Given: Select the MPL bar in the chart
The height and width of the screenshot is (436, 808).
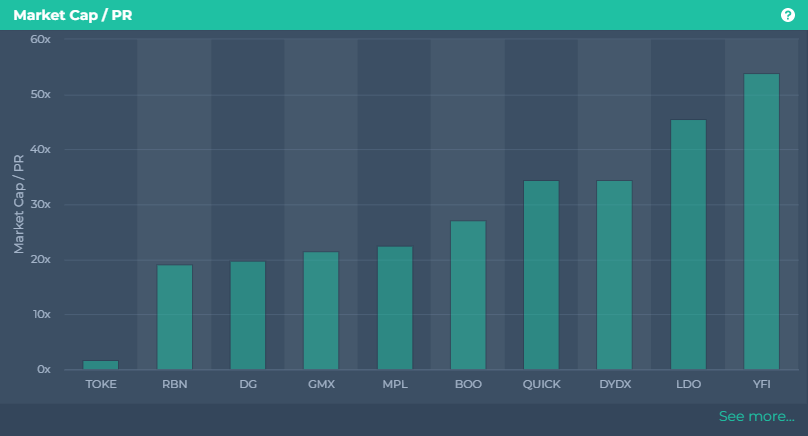Looking at the screenshot, I should [x=395, y=308].
